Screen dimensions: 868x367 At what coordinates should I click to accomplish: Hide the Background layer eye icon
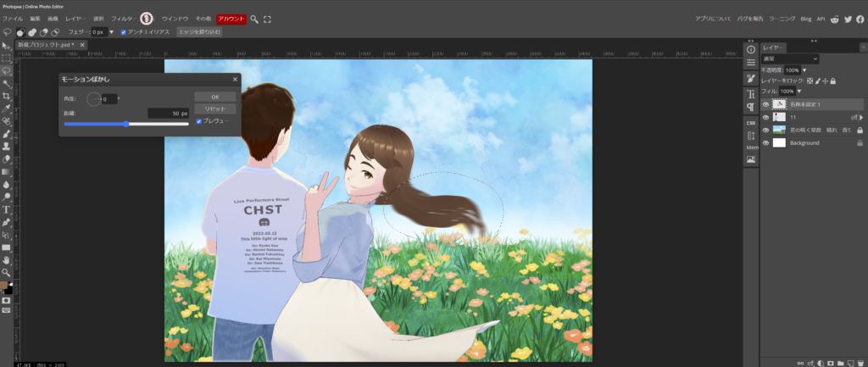765,143
